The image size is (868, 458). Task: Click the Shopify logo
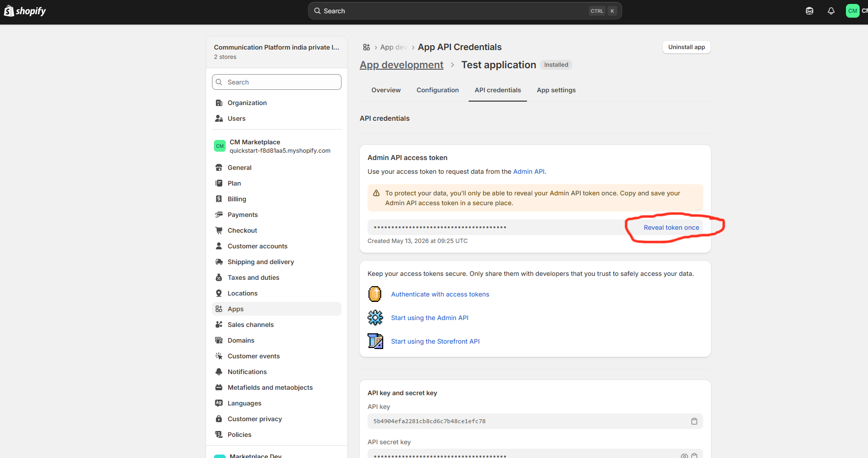[25, 11]
